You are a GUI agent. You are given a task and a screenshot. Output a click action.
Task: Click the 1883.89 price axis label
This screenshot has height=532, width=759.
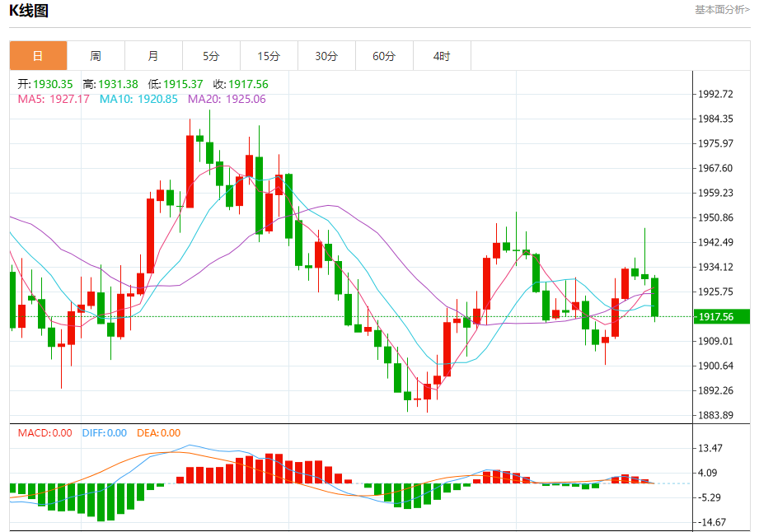pos(715,415)
